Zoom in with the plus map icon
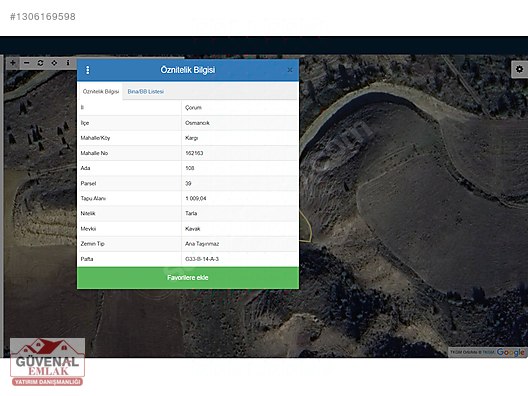Screen dimensions: 528x396 click(x=13, y=63)
